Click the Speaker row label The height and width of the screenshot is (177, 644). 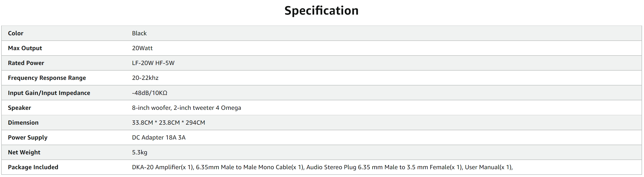click(19, 108)
